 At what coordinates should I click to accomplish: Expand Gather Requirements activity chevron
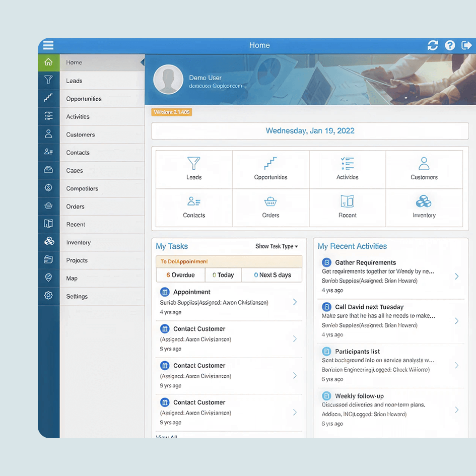click(x=456, y=276)
